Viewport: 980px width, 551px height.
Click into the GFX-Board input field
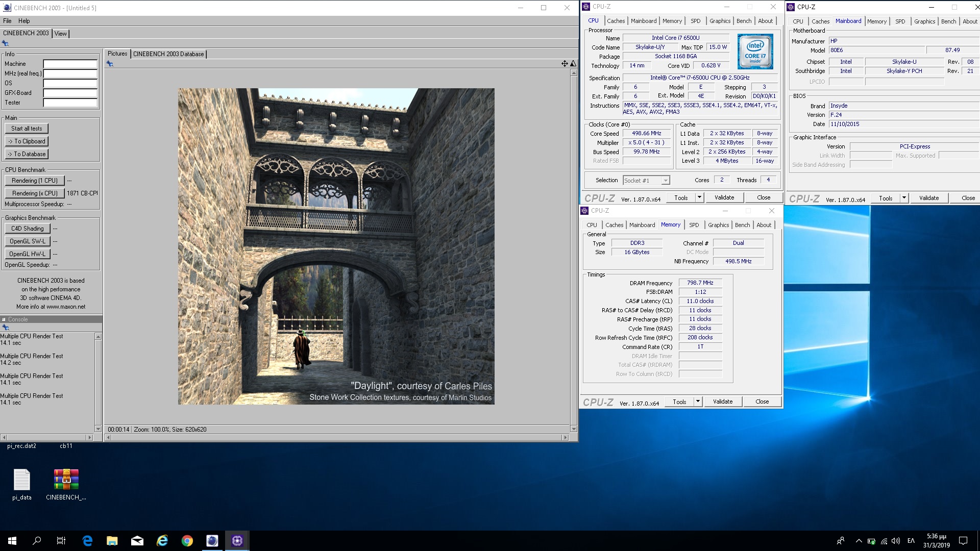(70, 93)
